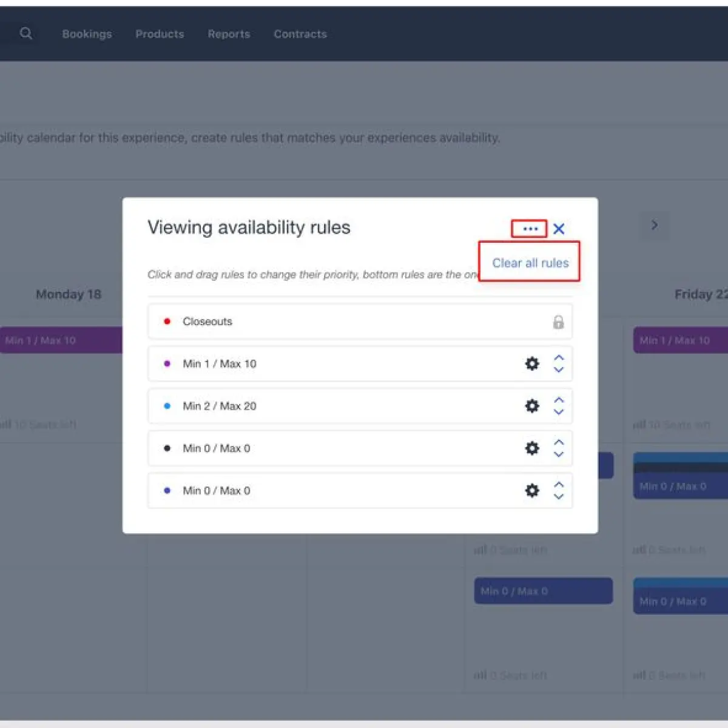Open the three-dots options menu in dialog
This screenshot has width=728, height=728.
(530, 229)
